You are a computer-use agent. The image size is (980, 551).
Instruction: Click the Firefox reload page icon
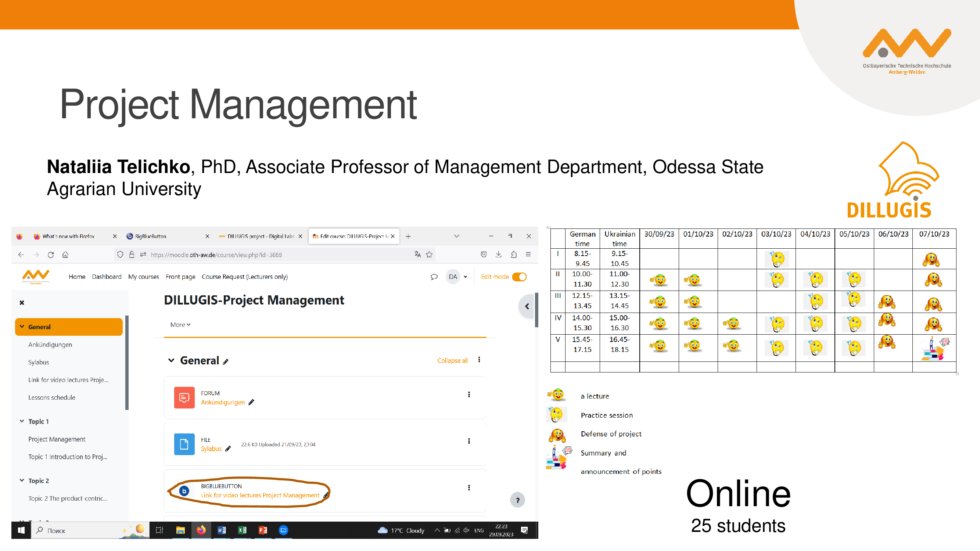(x=51, y=255)
